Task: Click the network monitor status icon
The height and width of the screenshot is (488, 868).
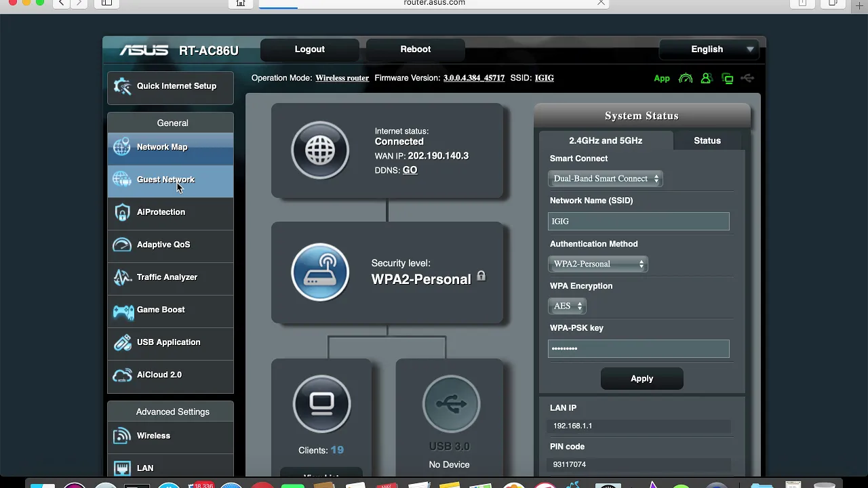Action: point(728,79)
